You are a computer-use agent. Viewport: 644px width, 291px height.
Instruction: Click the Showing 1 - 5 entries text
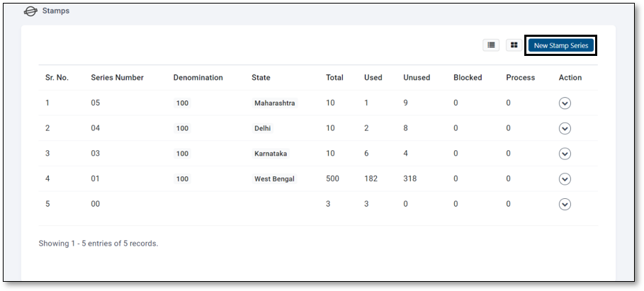point(98,244)
